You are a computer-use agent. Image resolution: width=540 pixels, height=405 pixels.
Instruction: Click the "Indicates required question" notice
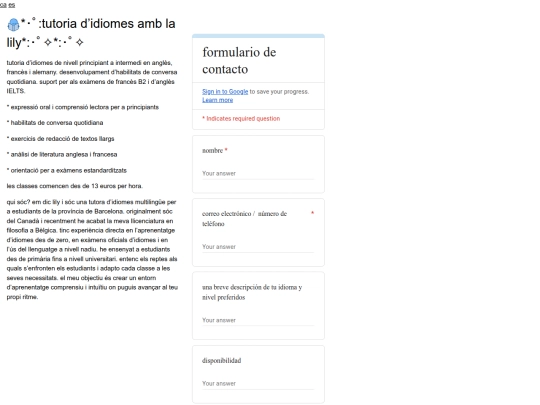241,118
